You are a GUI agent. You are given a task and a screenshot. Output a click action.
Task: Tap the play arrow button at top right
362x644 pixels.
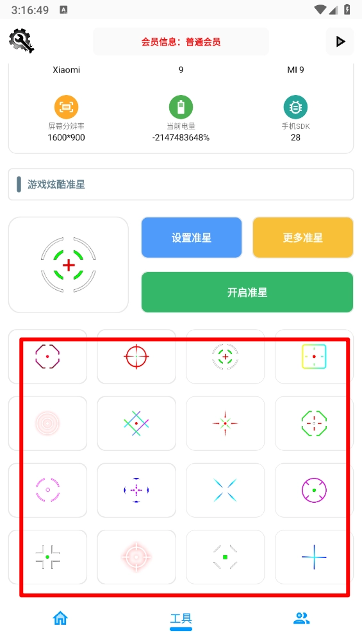(x=340, y=42)
